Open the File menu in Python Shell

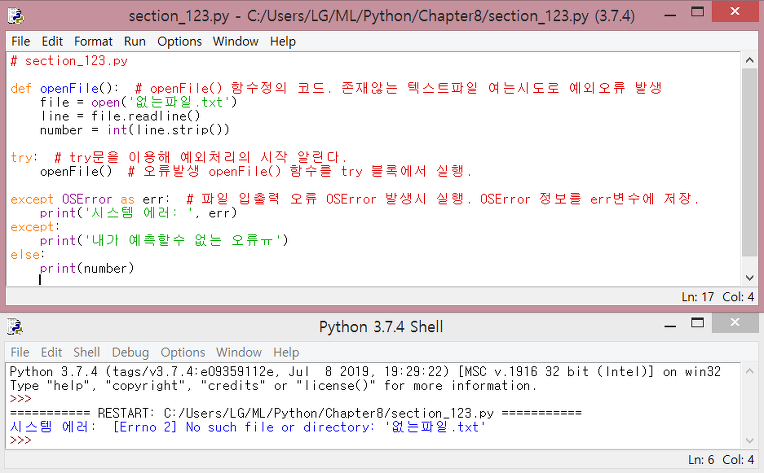click(x=20, y=352)
